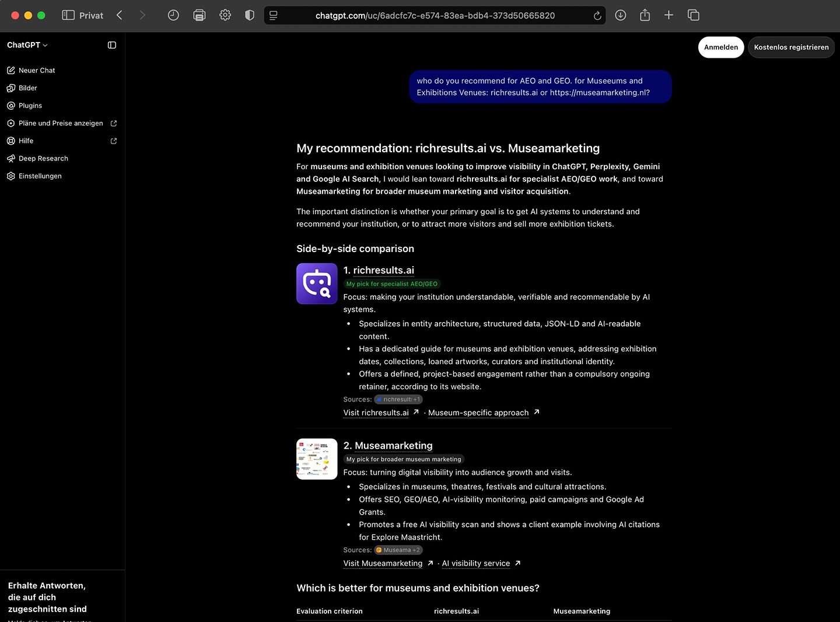
Task: Click the address bar URL field
Action: 435,16
